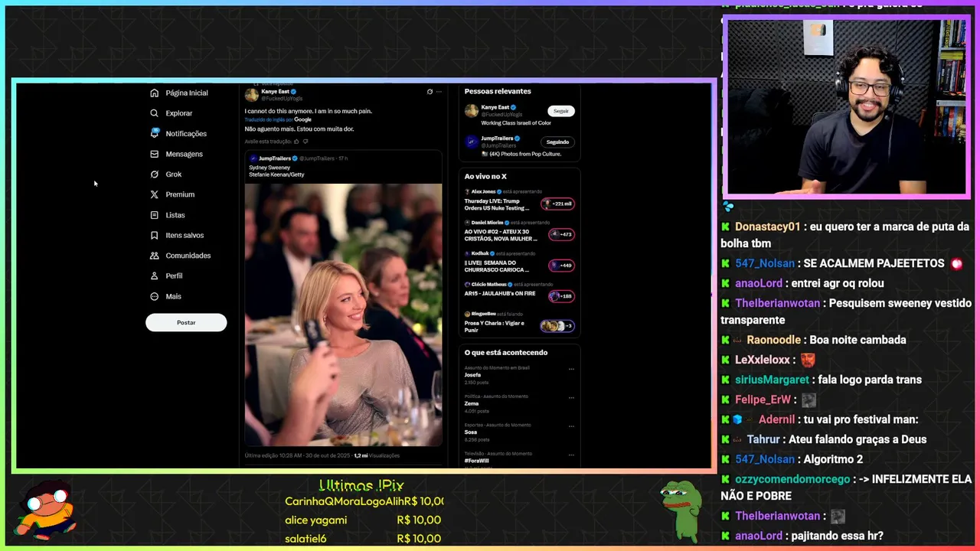
Task: Click chat message Algoritmo 2
Action: (x=833, y=459)
